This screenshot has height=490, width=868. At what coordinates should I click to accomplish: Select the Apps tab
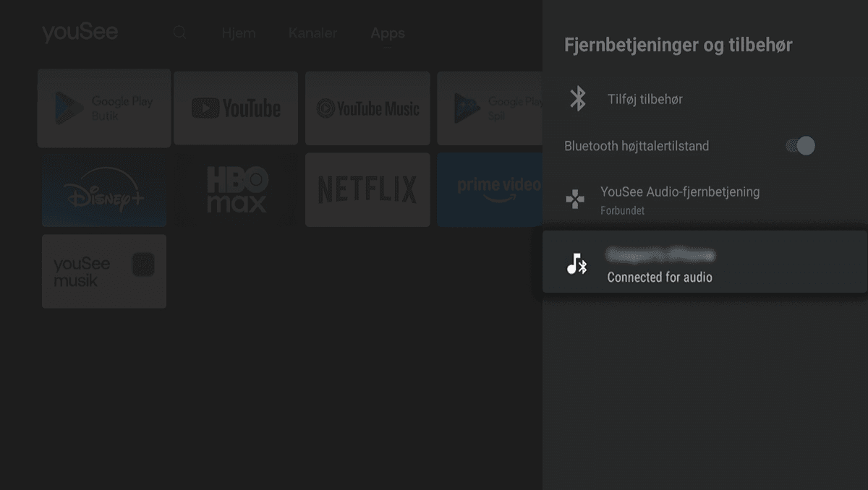click(388, 33)
